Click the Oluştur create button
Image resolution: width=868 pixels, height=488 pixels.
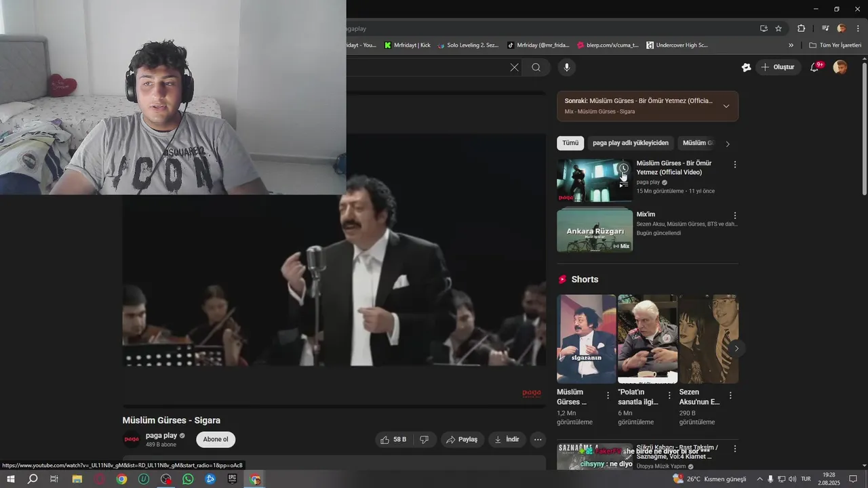(x=778, y=67)
